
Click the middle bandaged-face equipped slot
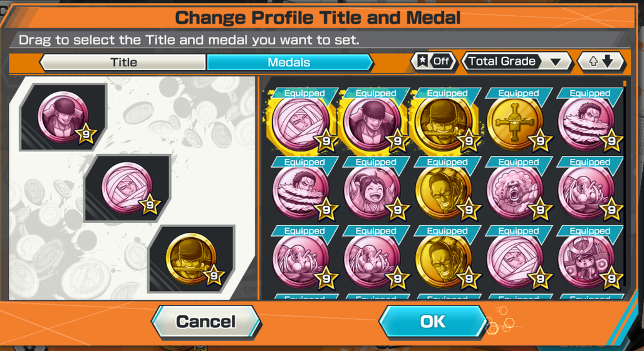[127, 188]
